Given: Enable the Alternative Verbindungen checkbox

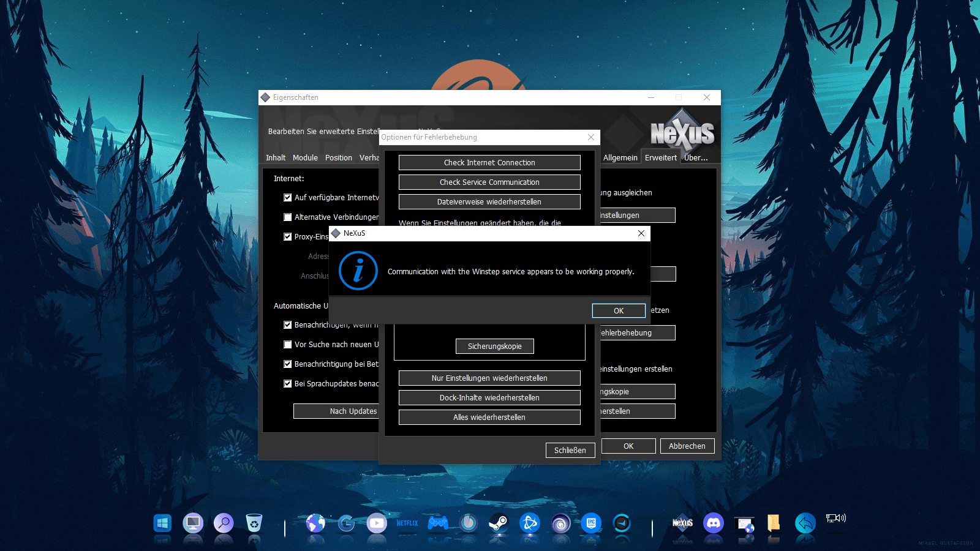Looking at the screenshot, I should tap(288, 217).
